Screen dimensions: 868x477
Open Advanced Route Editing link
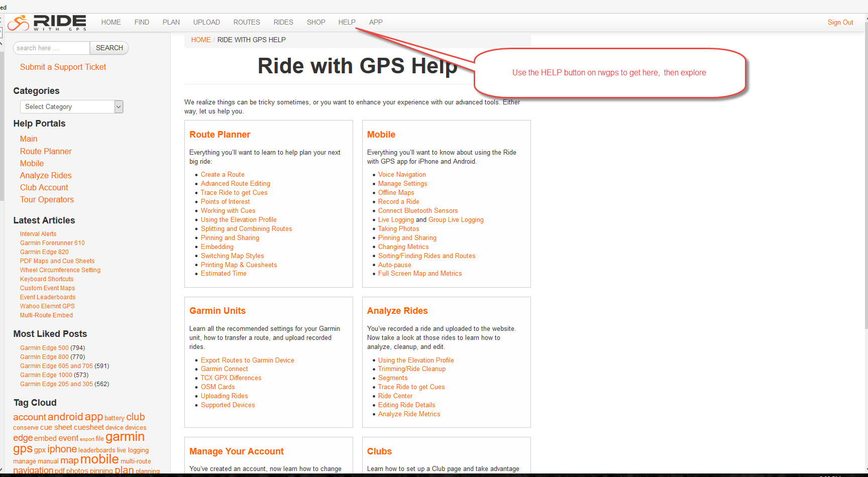[236, 184]
